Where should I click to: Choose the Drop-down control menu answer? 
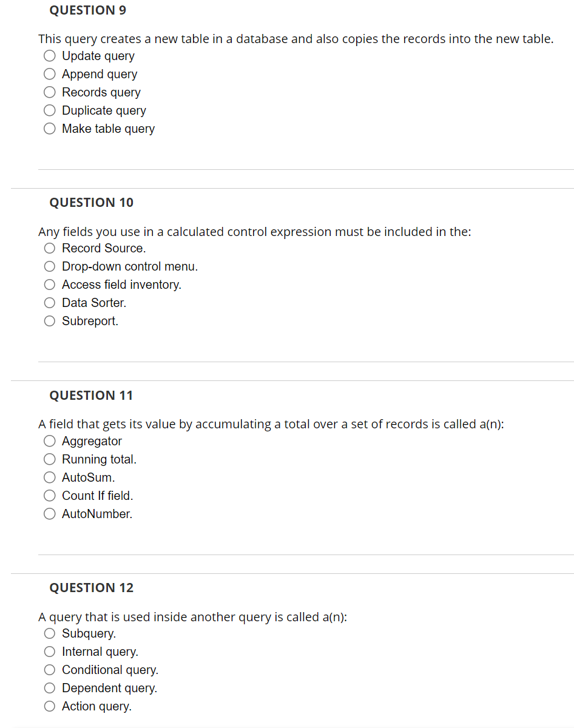click(x=49, y=266)
